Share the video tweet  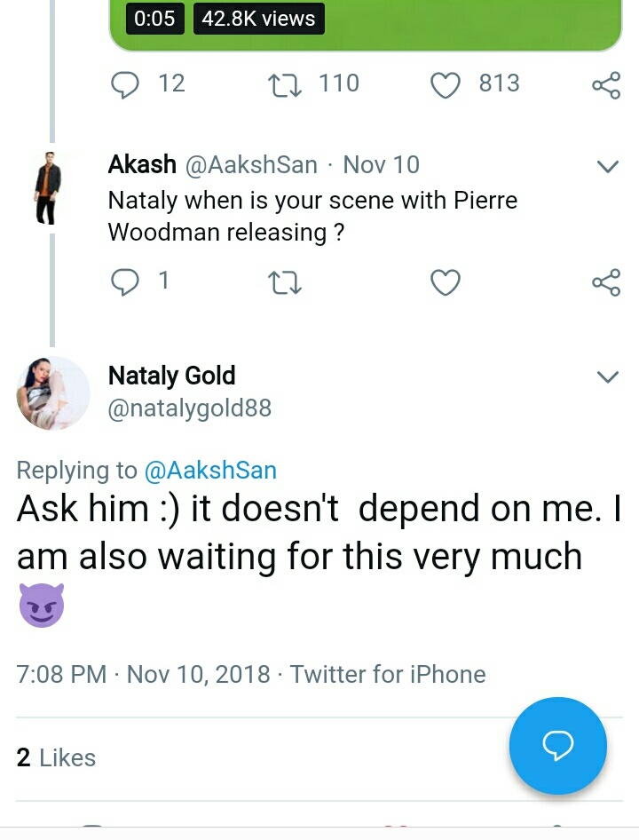click(x=605, y=84)
